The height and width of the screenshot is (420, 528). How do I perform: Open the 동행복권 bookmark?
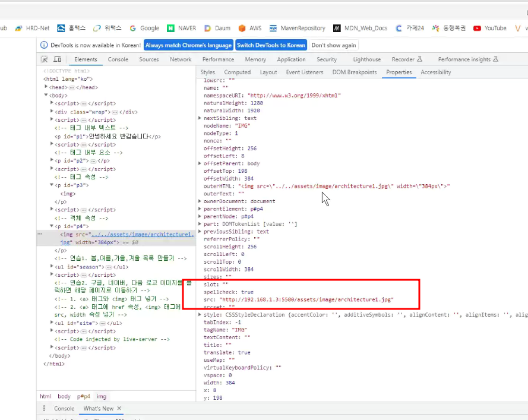pyautogui.click(x=449, y=29)
